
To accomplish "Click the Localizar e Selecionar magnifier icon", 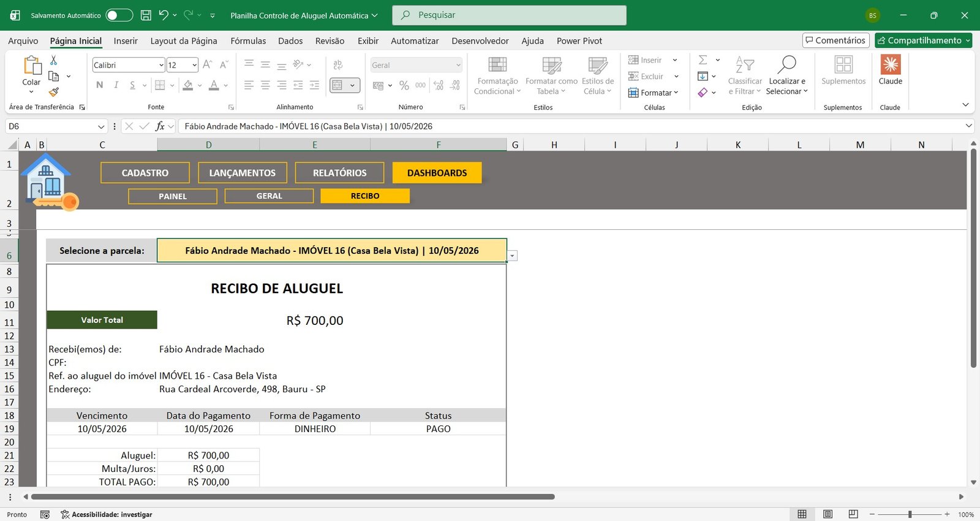I will pos(787,64).
